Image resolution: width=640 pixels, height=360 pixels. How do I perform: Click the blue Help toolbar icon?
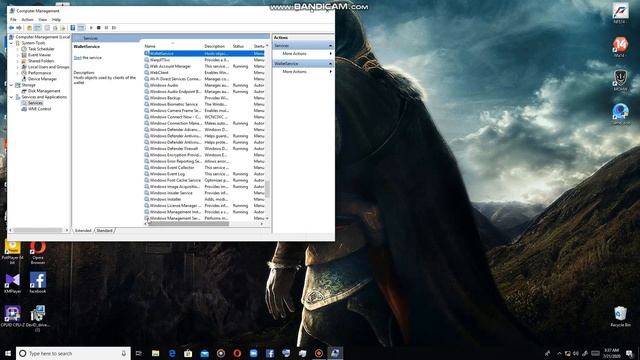pyautogui.click(x=73, y=28)
